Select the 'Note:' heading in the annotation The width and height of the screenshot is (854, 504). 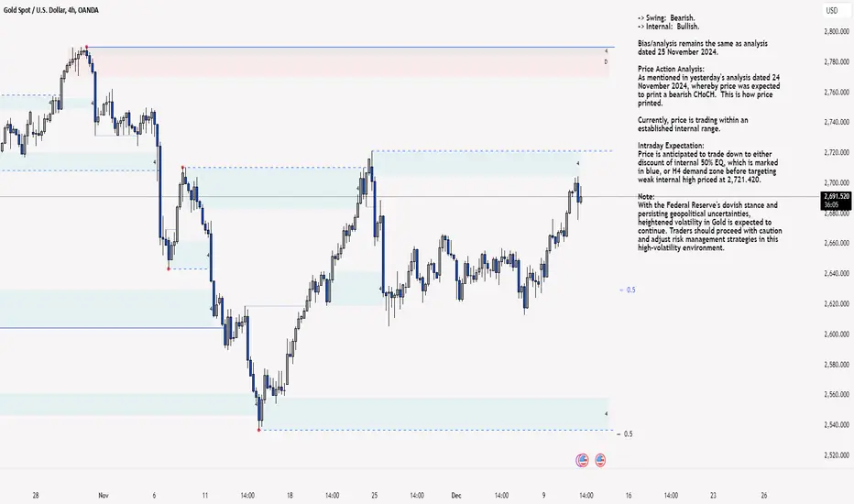click(x=646, y=196)
